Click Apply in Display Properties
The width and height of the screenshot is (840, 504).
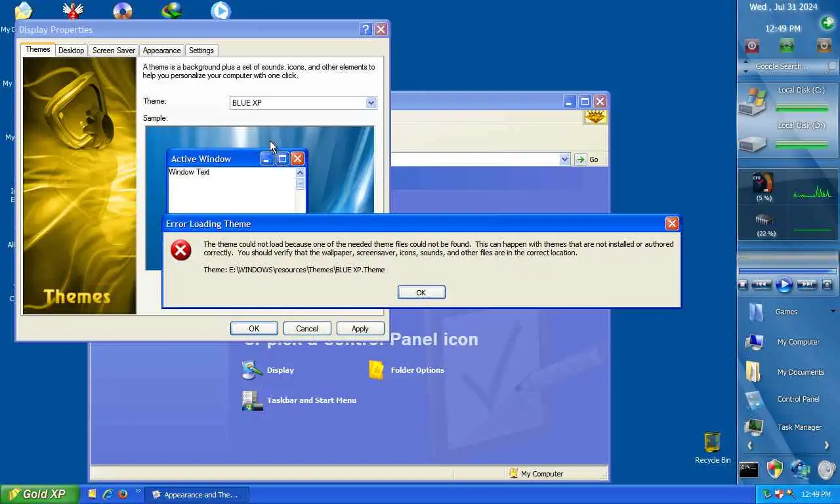(x=360, y=329)
